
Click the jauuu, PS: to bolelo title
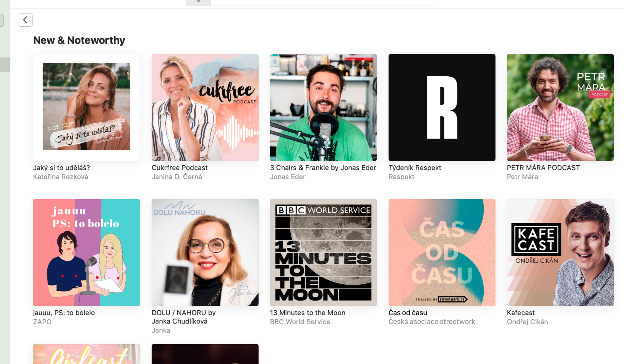coord(64,313)
